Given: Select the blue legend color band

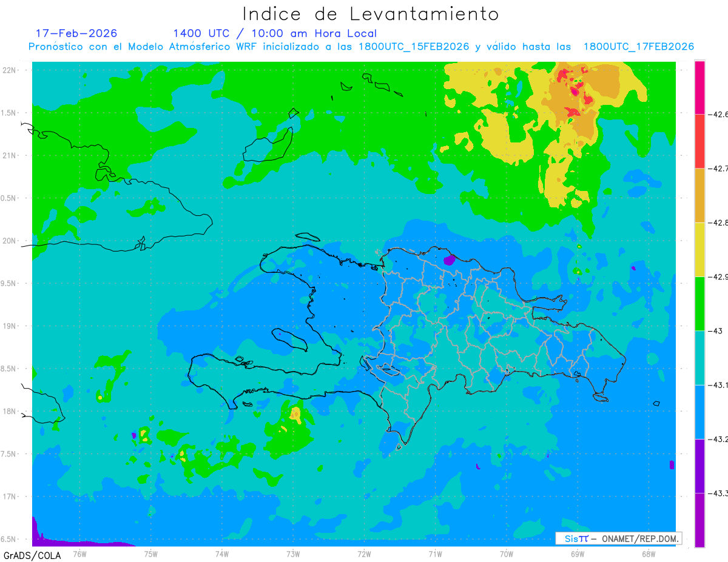Looking at the screenshot, I should point(699,412).
